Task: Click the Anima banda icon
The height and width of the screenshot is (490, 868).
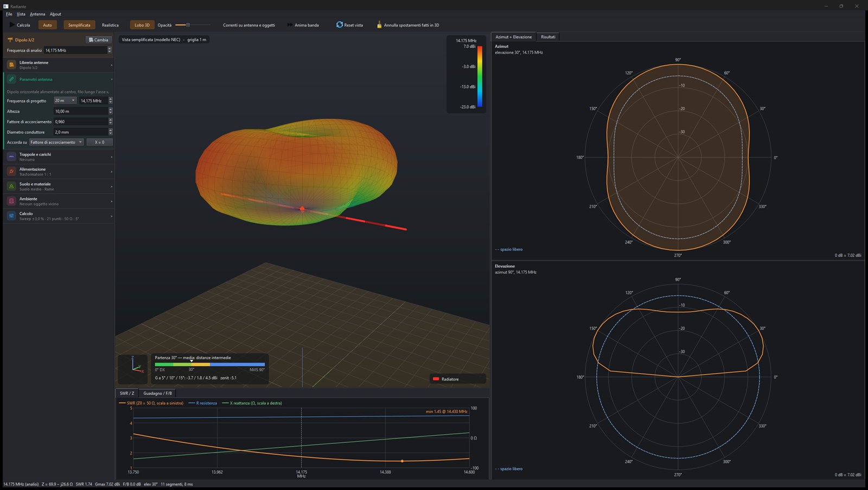Action: pos(290,25)
